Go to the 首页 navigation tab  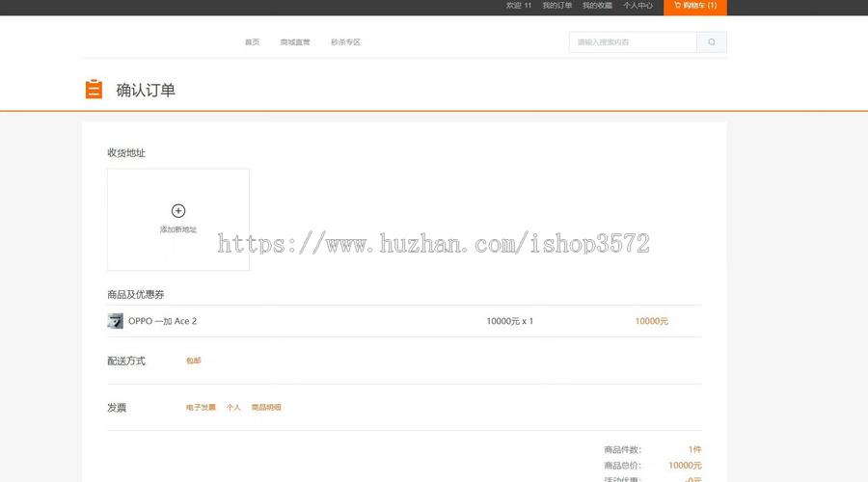click(252, 42)
